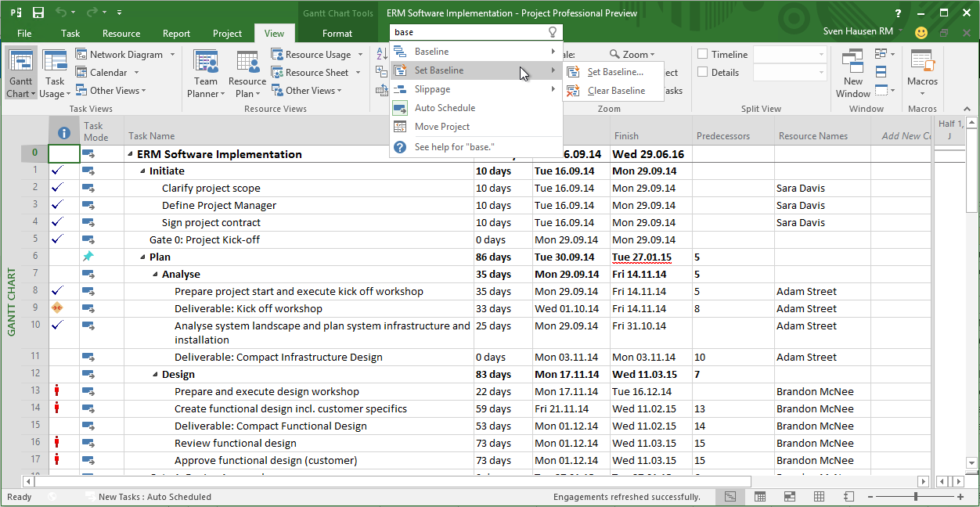The height and width of the screenshot is (507, 980).
Task: Click the Clear Baseline command
Action: 615,88
